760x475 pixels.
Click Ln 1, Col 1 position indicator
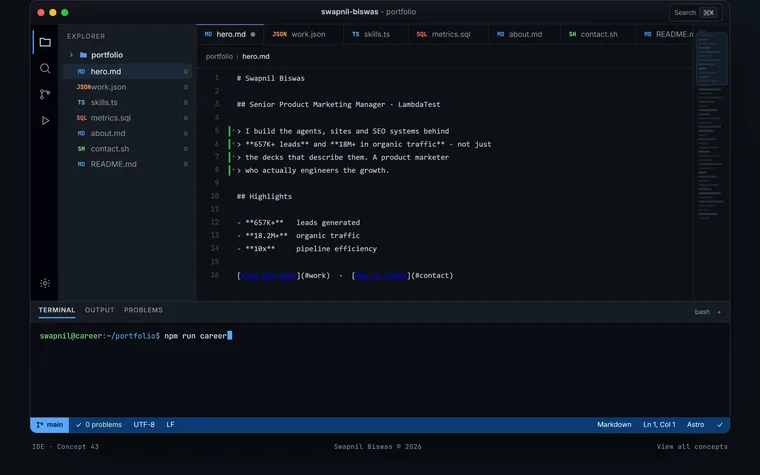click(659, 425)
